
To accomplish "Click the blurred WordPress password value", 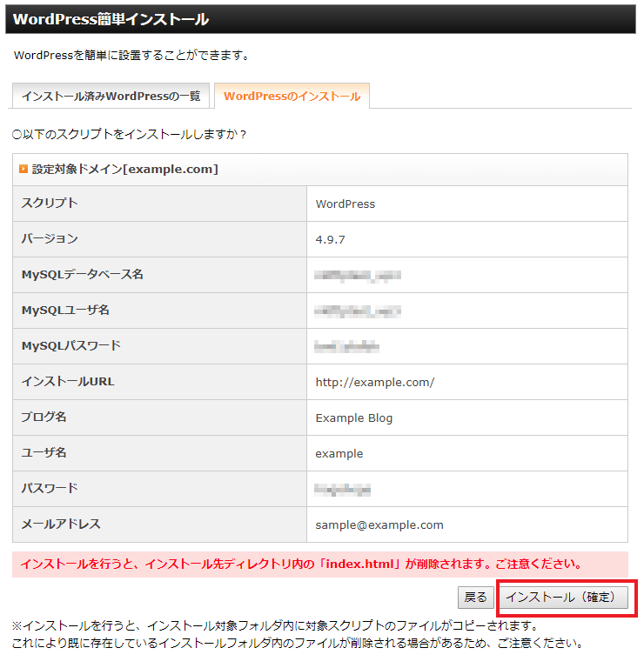I will (342, 490).
